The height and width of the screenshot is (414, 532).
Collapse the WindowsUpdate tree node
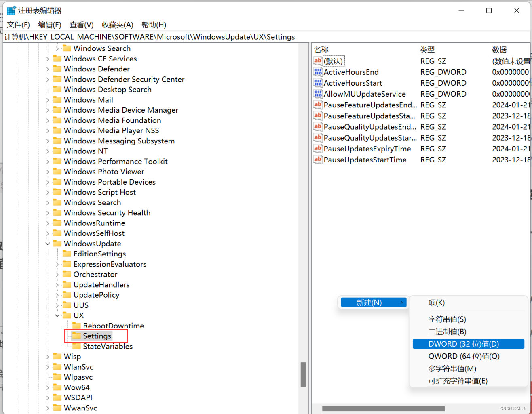coord(48,244)
